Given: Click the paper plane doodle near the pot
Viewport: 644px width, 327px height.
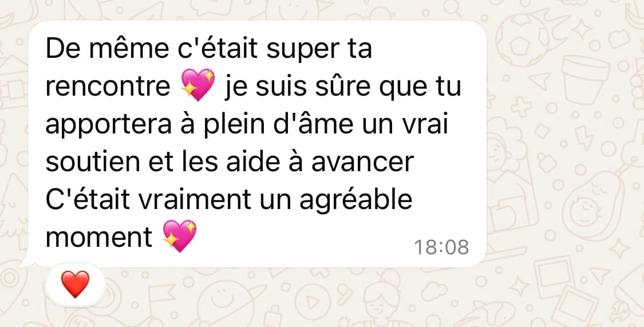Looking at the screenshot, I should point(539,80).
